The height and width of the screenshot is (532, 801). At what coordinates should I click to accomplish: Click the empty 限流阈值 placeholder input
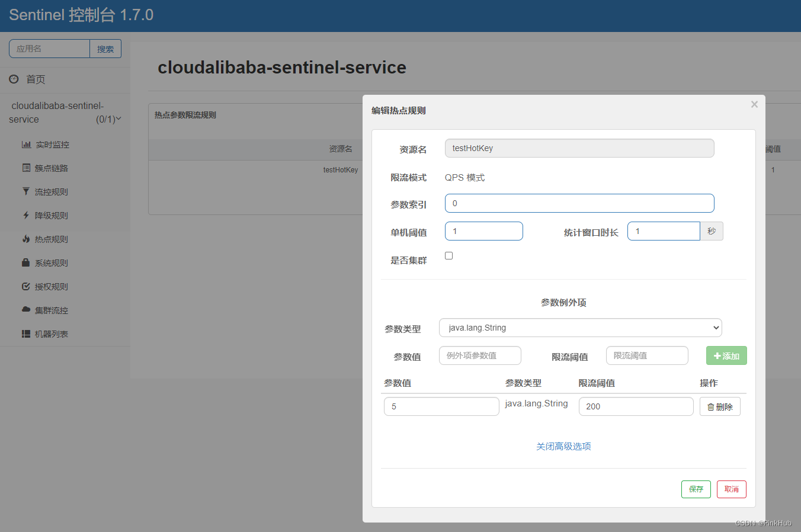coord(647,355)
